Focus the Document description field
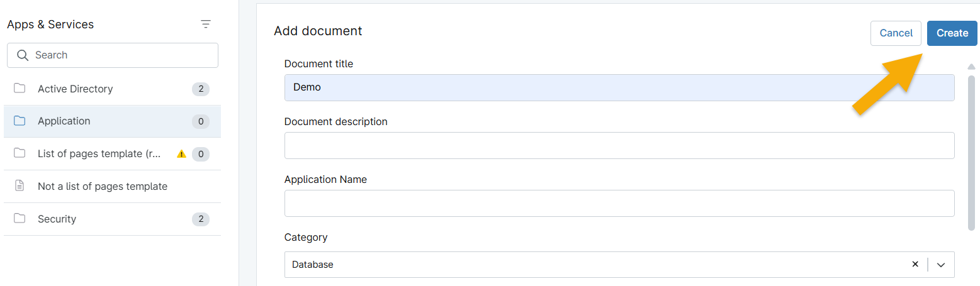Viewport: 980px width, 286px height. (x=619, y=146)
